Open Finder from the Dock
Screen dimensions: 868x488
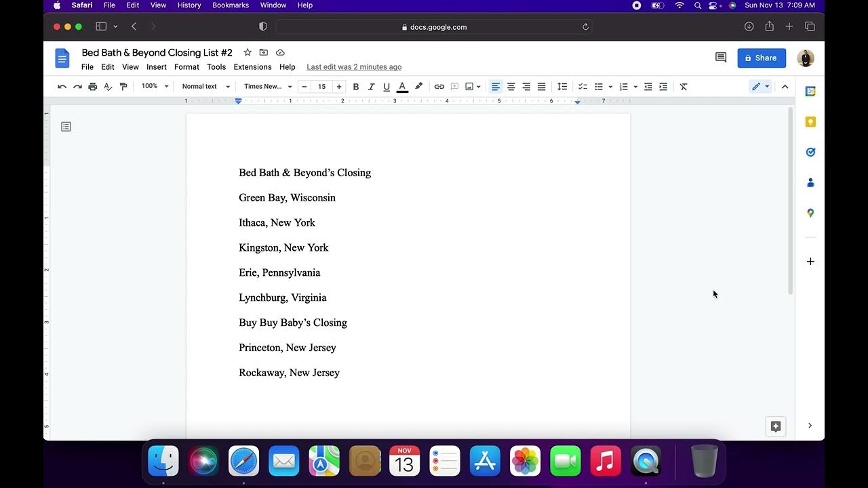(x=163, y=462)
